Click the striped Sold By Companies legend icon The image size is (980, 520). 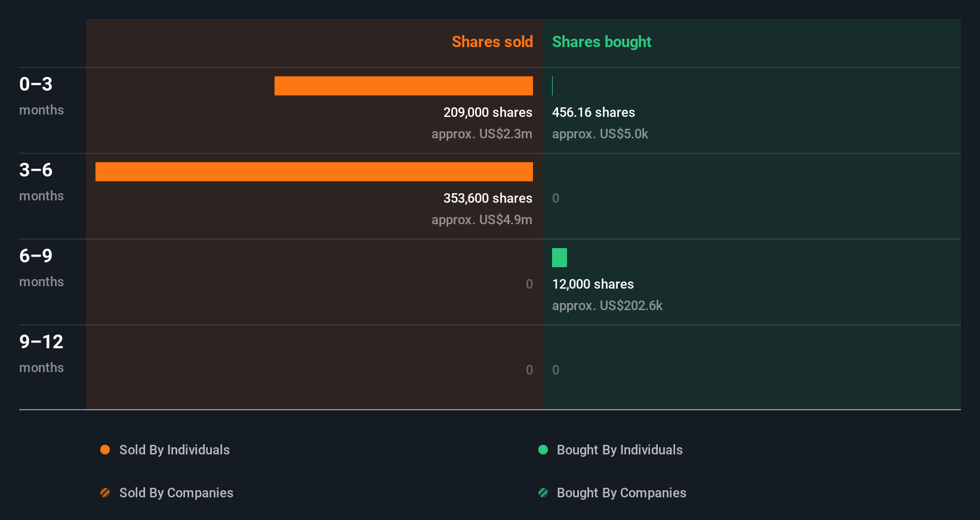click(x=105, y=493)
